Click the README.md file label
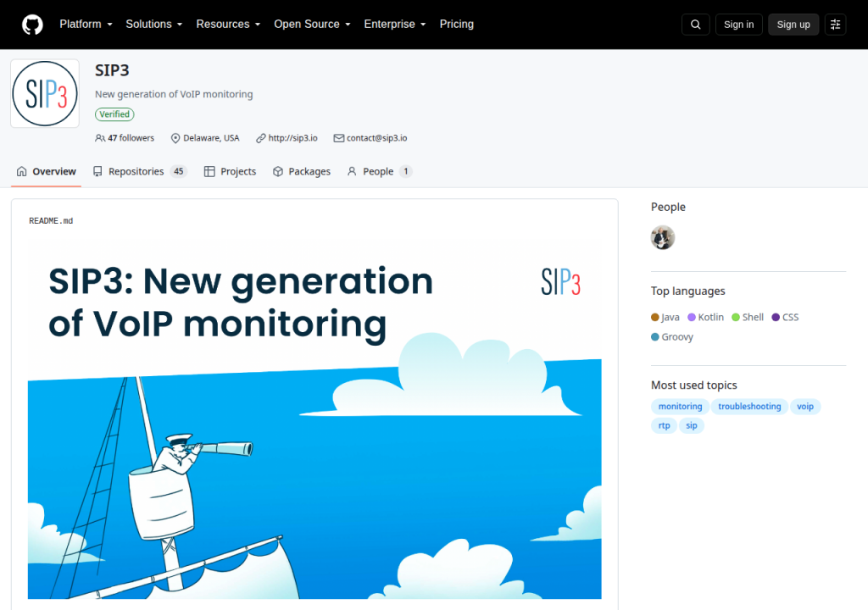 coord(51,221)
